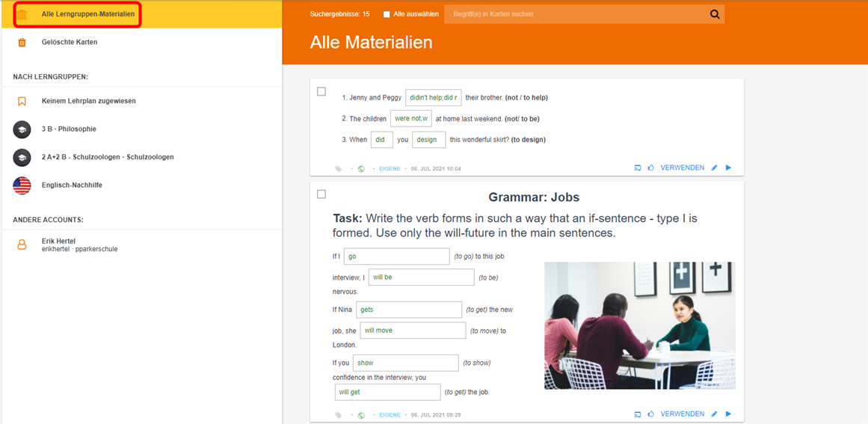
Task: Click the "will be" answer field
Action: point(421,277)
